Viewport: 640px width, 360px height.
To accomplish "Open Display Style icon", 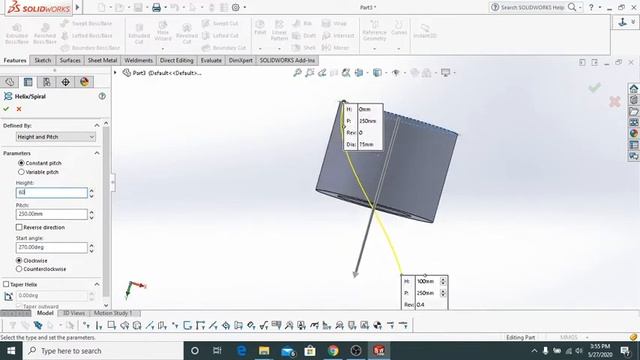I will [x=377, y=73].
